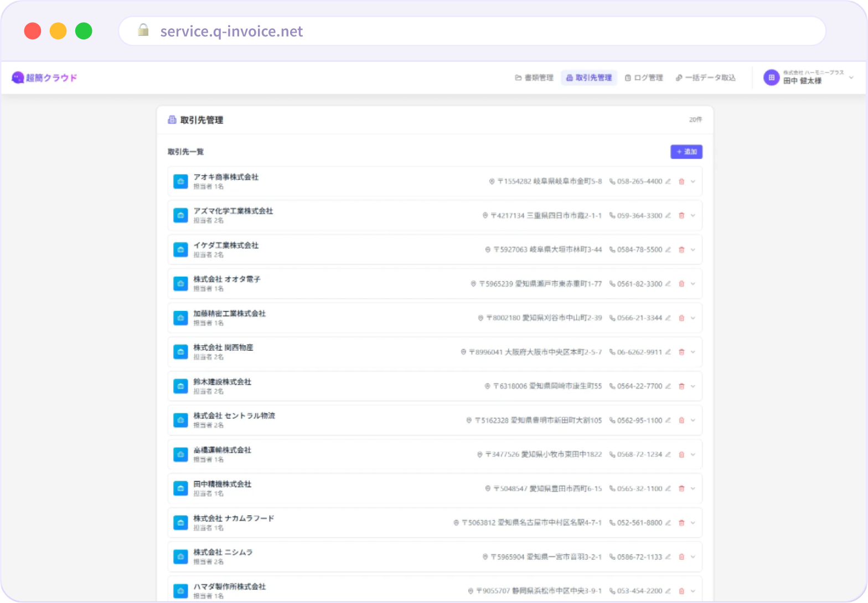Delete 鈴木建設株式会社 entry
This screenshot has height=603, width=868.
681,386
